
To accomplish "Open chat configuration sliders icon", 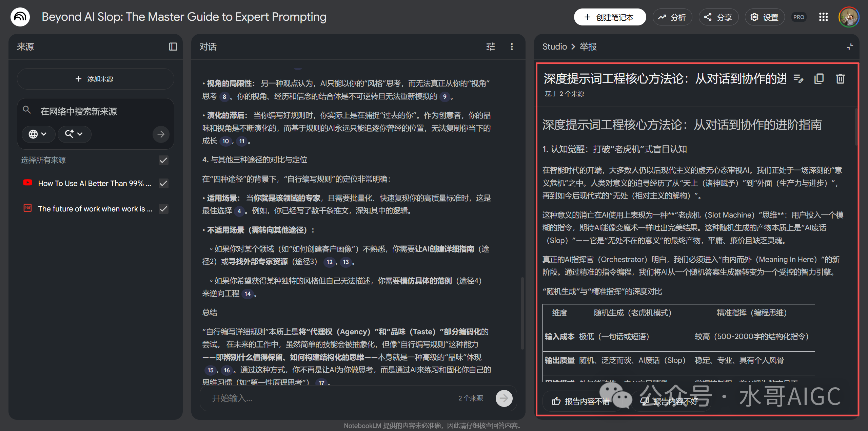I will point(490,46).
